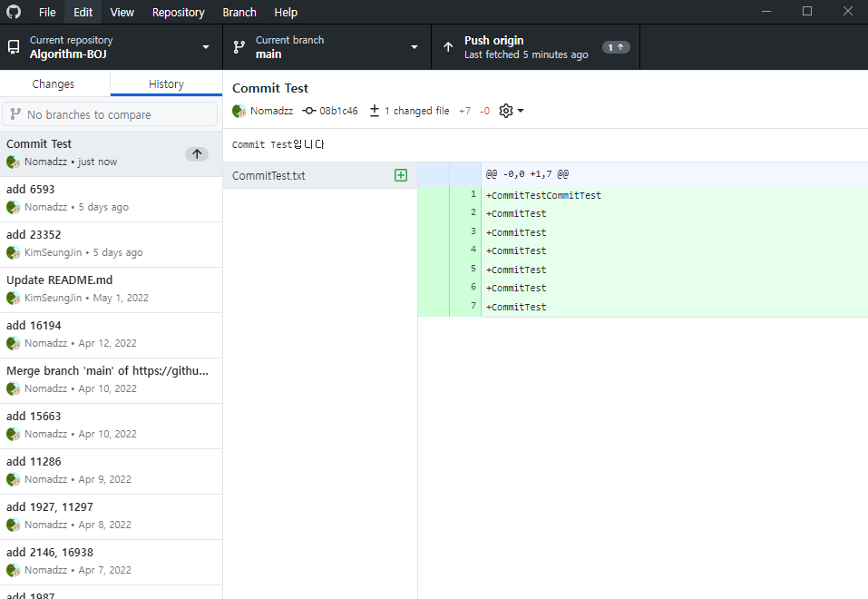Open the Edit menu
This screenshot has width=868, height=599.
pos(83,12)
